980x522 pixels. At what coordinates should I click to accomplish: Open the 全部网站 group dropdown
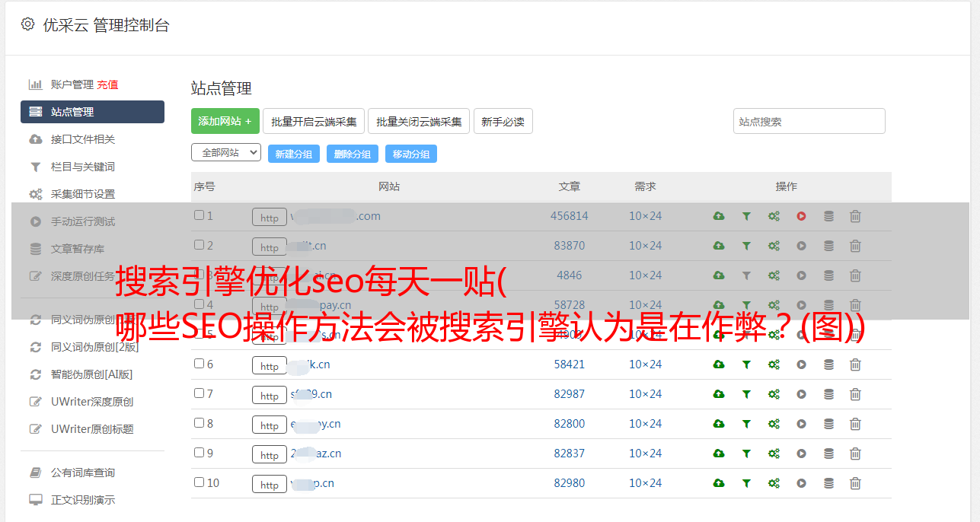pos(226,153)
